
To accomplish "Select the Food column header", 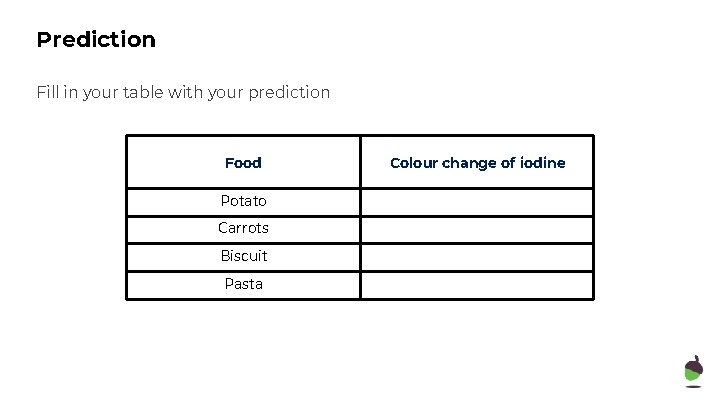I will click(243, 163).
